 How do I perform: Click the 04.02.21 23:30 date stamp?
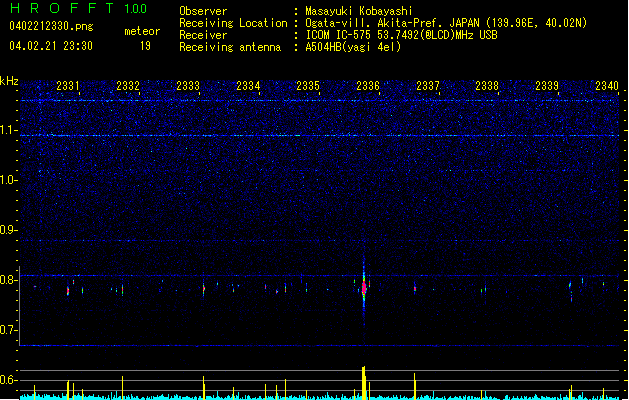(51, 46)
